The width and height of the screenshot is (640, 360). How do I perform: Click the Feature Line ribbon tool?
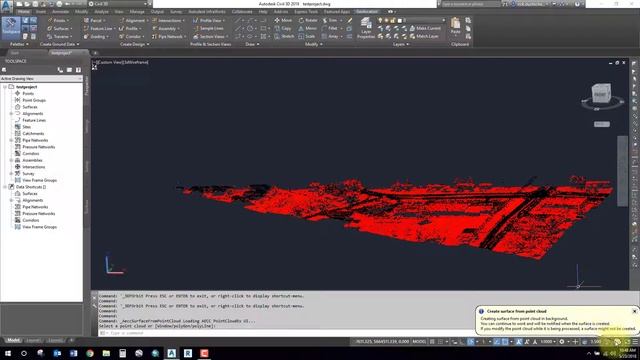pos(99,29)
